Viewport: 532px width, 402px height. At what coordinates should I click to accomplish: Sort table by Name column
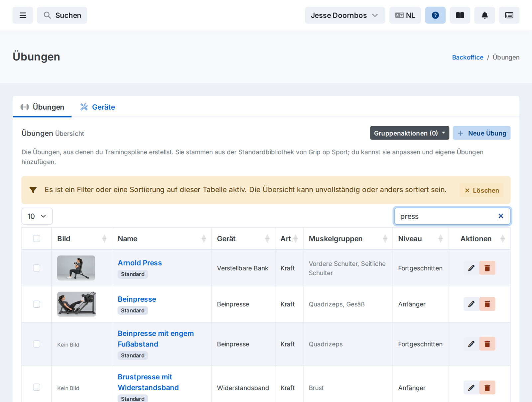click(x=162, y=239)
